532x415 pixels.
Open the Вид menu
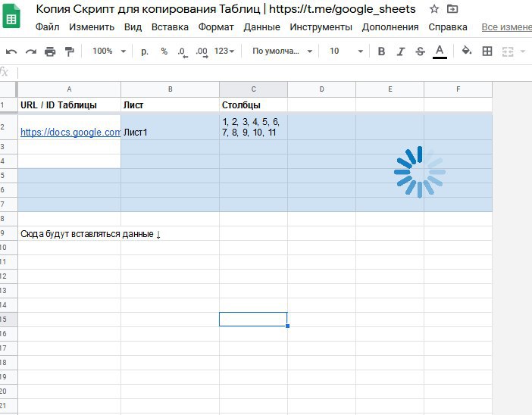133,27
